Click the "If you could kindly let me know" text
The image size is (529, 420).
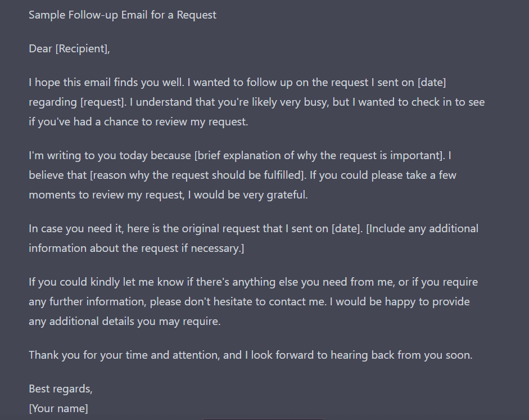pos(106,282)
